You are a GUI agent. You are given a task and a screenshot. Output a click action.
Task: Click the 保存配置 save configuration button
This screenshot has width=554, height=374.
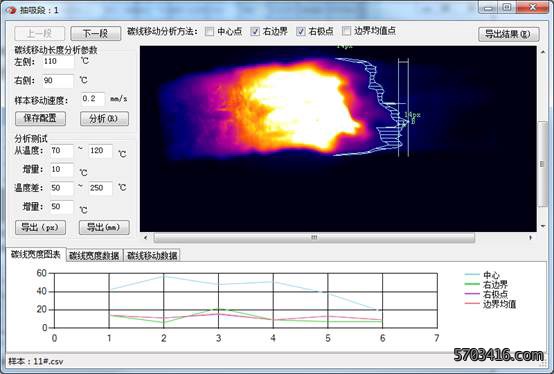tap(40, 118)
